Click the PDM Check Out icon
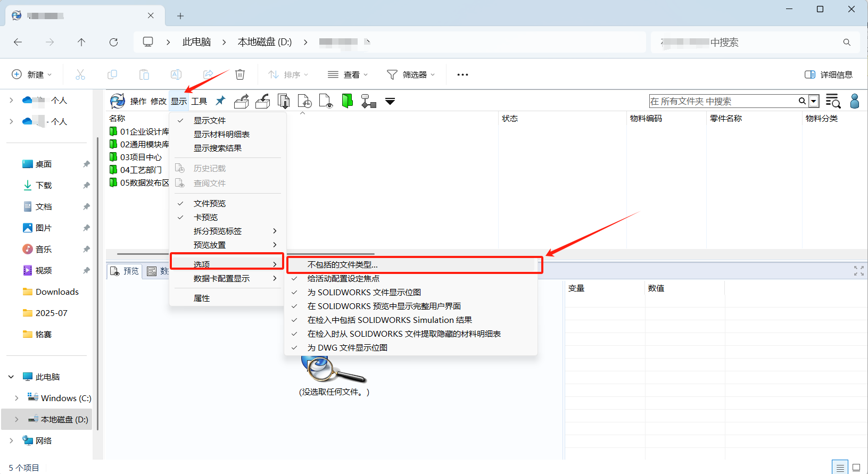868x474 pixels. [242, 101]
